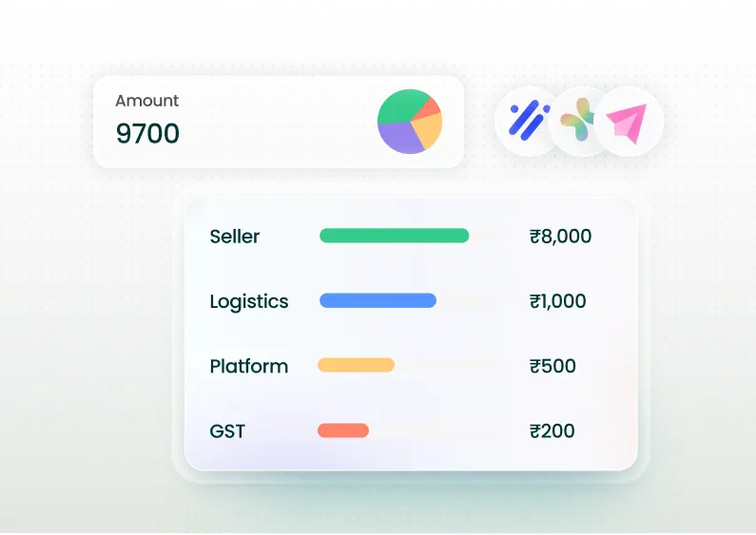The width and height of the screenshot is (756, 535).
Task: Click the ₹1,000 Logistics amount
Action: tap(557, 301)
